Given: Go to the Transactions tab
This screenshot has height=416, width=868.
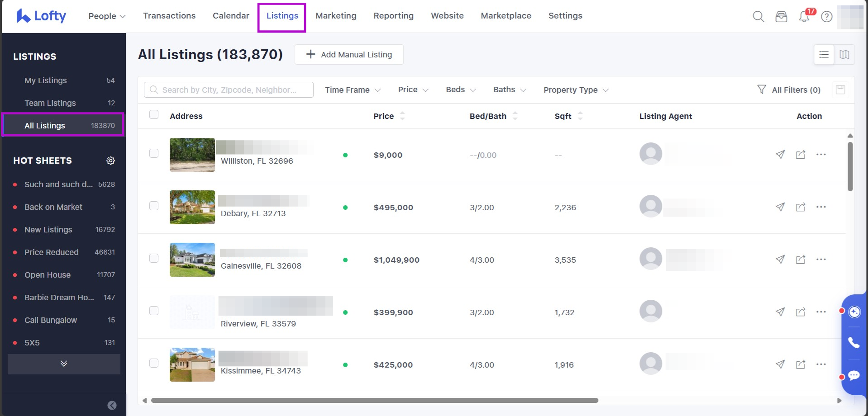Looking at the screenshot, I should [169, 16].
